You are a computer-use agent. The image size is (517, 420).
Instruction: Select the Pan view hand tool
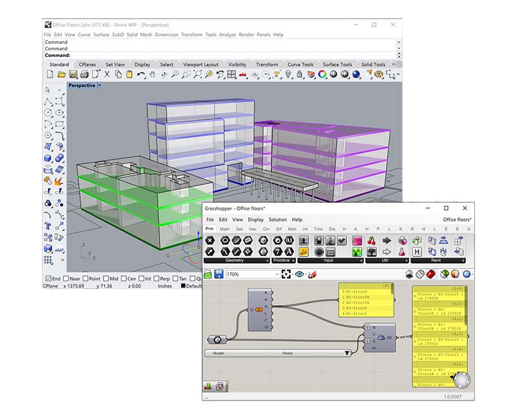[x=152, y=75]
